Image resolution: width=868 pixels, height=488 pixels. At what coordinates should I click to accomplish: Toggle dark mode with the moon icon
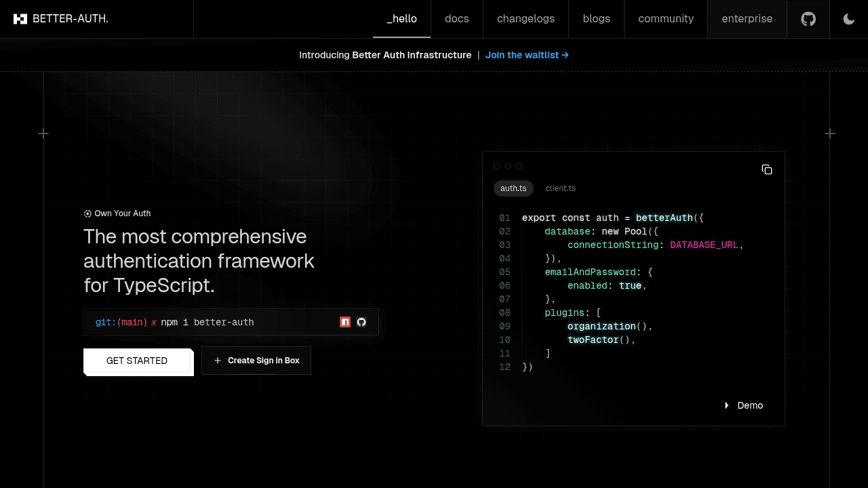click(848, 18)
